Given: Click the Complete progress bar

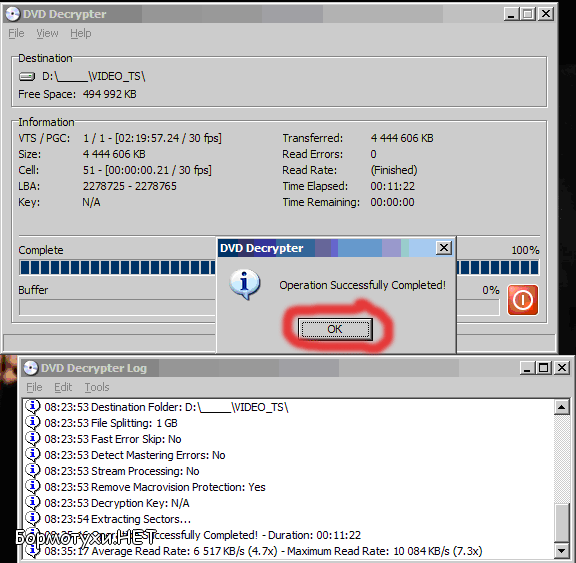Looking at the screenshot, I should [x=279, y=267].
